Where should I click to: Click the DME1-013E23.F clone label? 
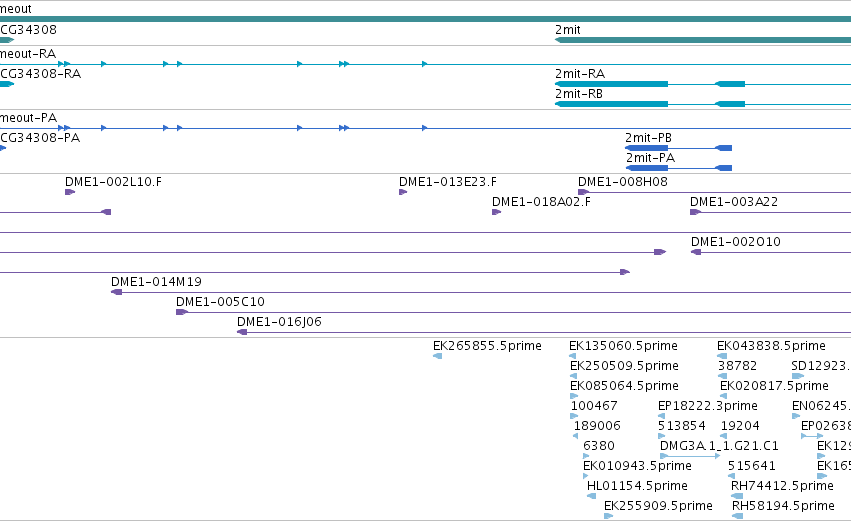tap(448, 182)
